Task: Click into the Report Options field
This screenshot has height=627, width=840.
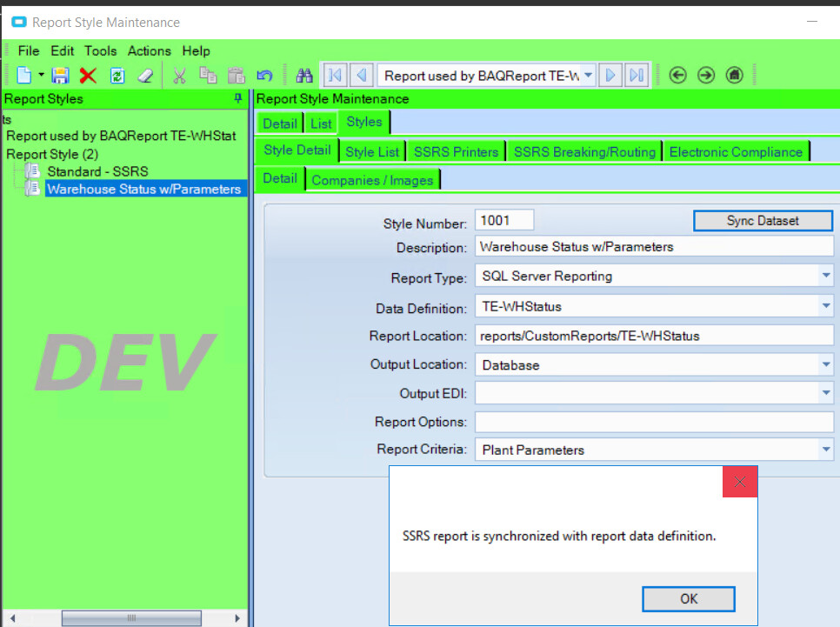Action: pyautogui.click(x=654, y=422)
